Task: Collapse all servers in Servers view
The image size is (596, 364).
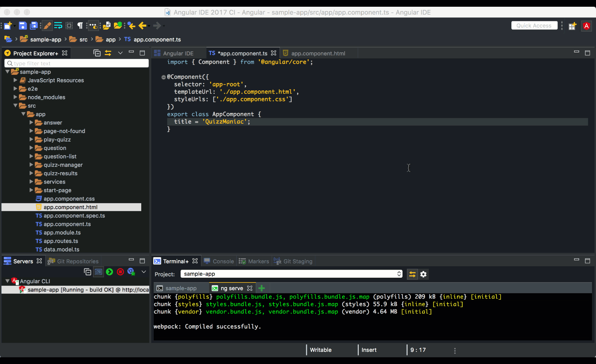Action: 87,272
